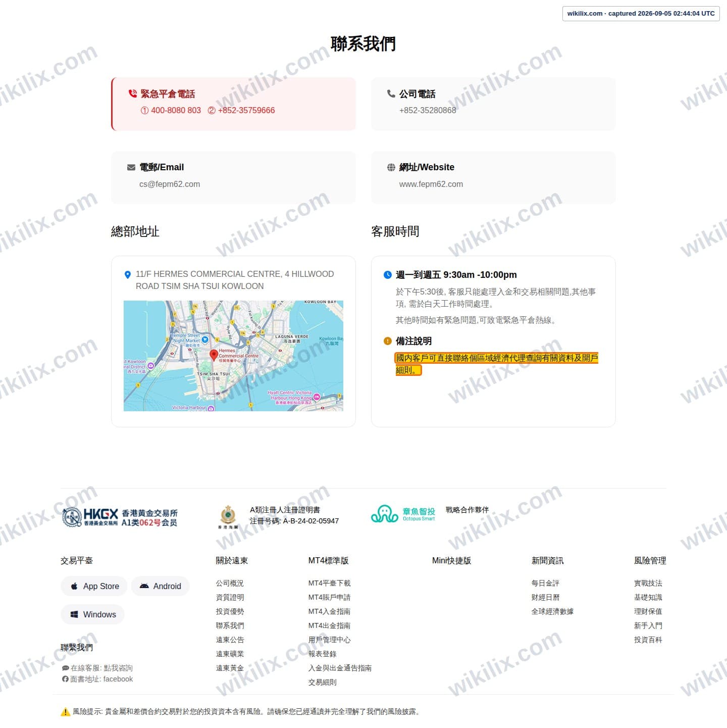Go to 用戶管理中心
The width and height of the screenshot is (727, 728).
(329, 640)
